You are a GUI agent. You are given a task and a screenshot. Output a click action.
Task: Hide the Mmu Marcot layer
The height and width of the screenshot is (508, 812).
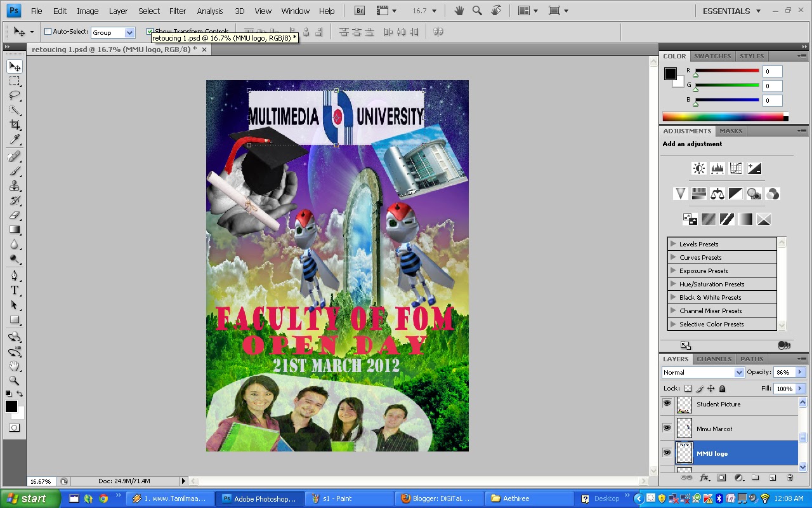coord(667,428)
